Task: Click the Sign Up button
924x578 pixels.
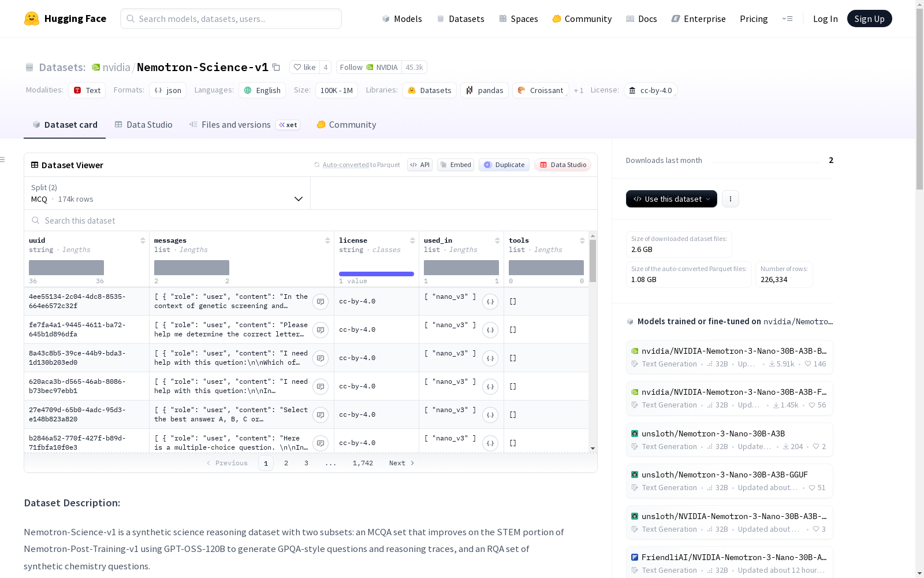Action: [869, 18]
